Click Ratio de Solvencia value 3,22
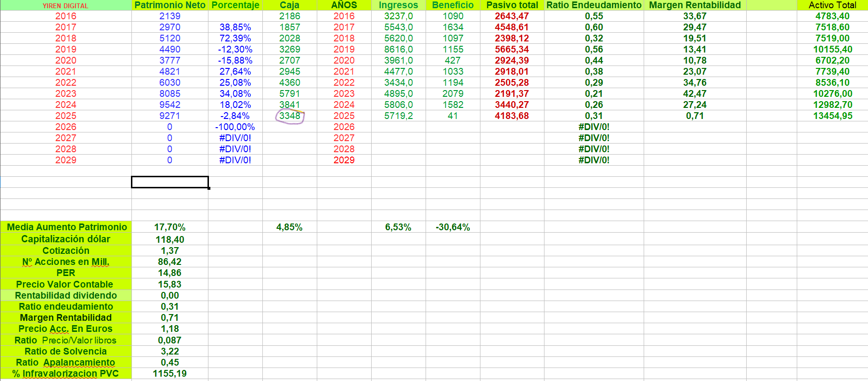 170,351
